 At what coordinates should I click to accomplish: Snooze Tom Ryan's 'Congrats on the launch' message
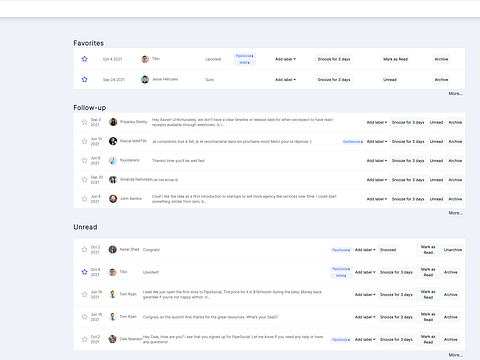point(396,317)
